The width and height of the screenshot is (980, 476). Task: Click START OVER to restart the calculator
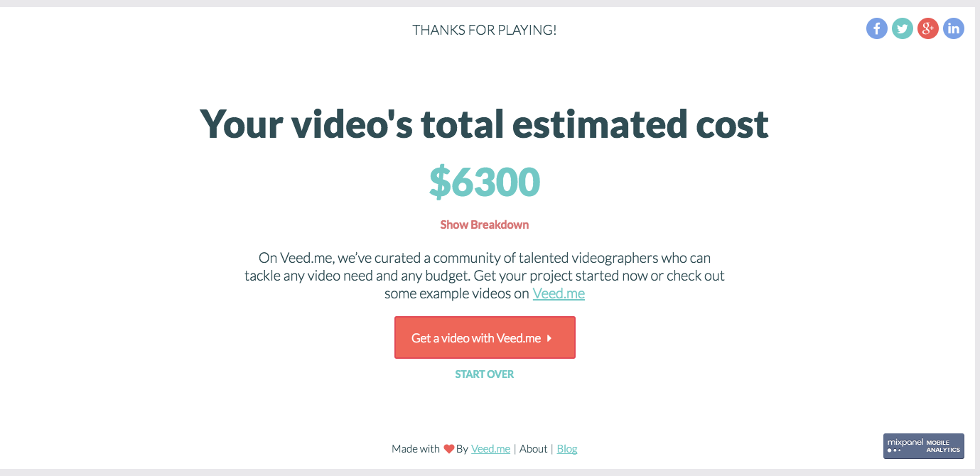[484, 374]
